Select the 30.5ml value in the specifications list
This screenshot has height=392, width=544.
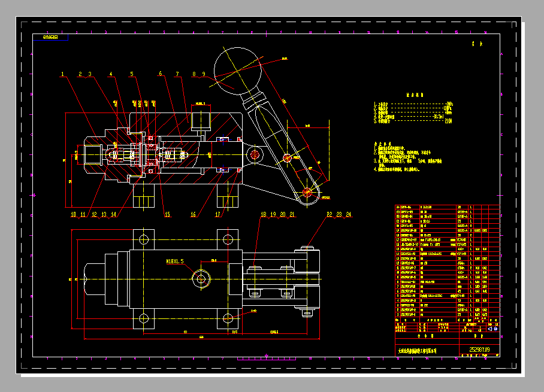(439, 117)
